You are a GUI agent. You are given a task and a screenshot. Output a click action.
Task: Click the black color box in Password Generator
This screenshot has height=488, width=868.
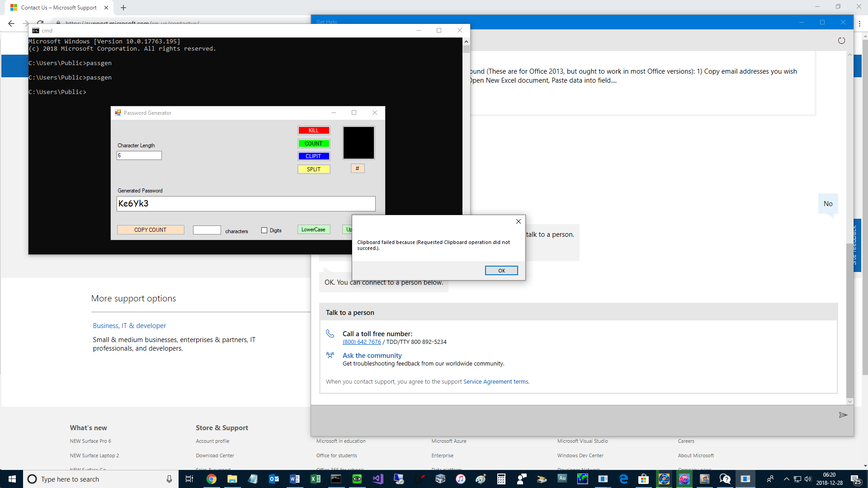tap(359, 143)
